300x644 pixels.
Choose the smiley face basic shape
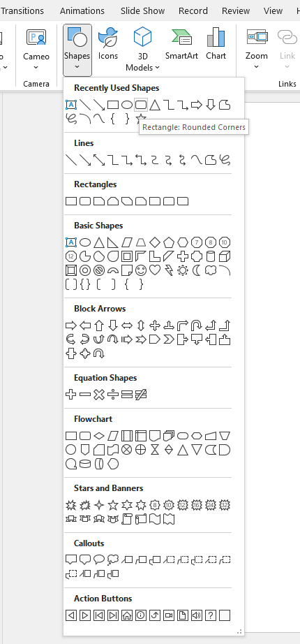click(141, 270)
